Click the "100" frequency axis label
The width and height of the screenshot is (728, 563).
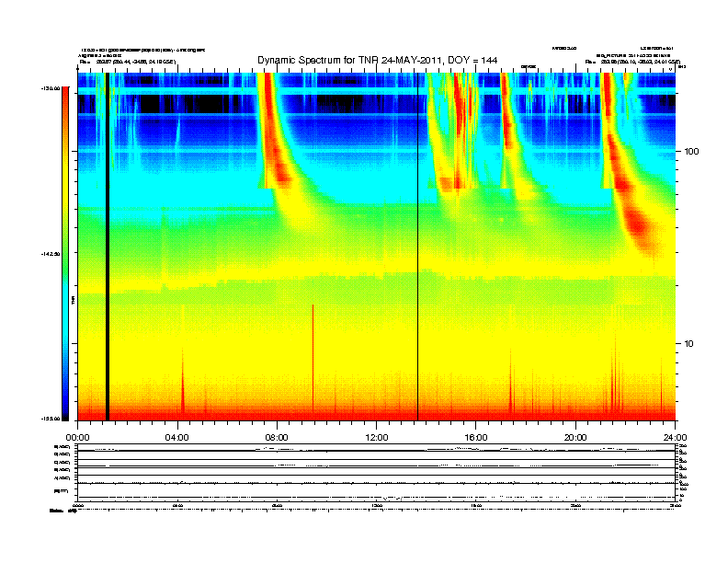tap(691, 152)
